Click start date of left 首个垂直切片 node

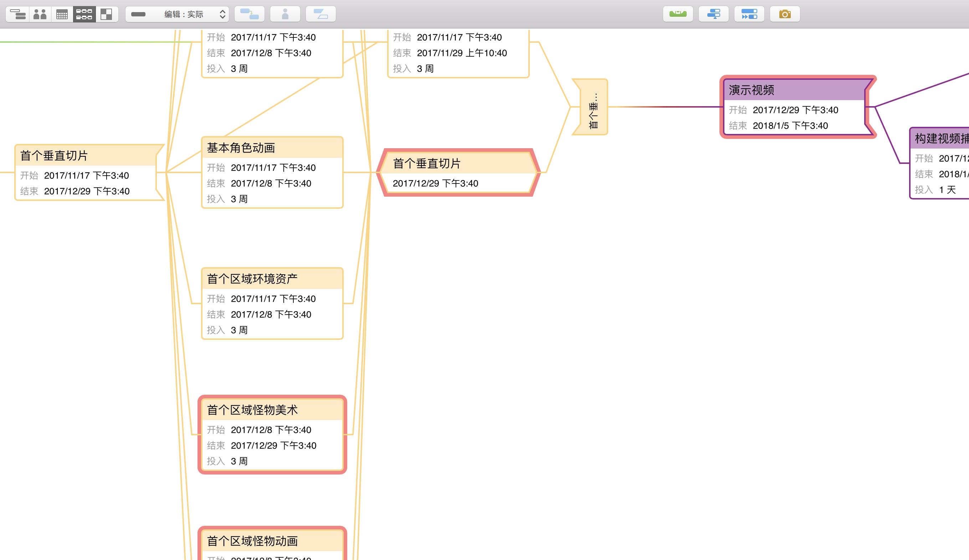click(87, 176)
